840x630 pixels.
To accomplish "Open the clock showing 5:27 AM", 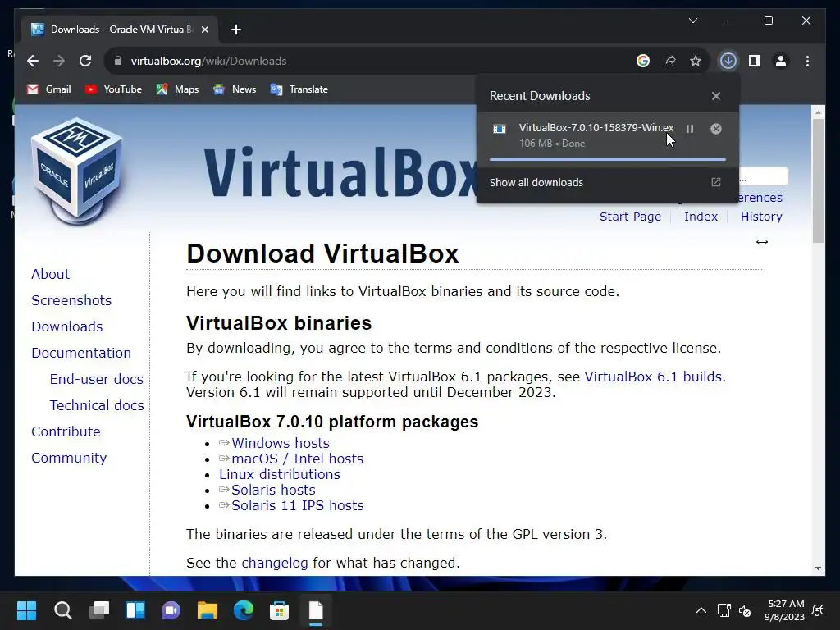I will click(784, 610).
